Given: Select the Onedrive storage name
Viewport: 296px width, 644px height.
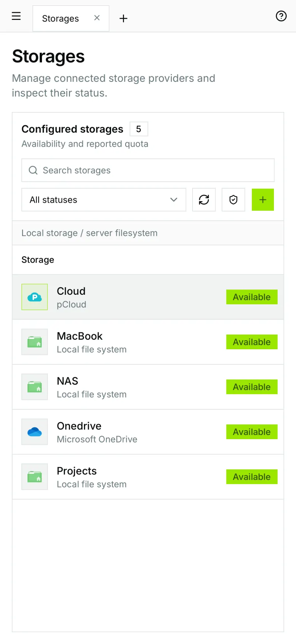Looking at the screenshot, I should (79, 426).
